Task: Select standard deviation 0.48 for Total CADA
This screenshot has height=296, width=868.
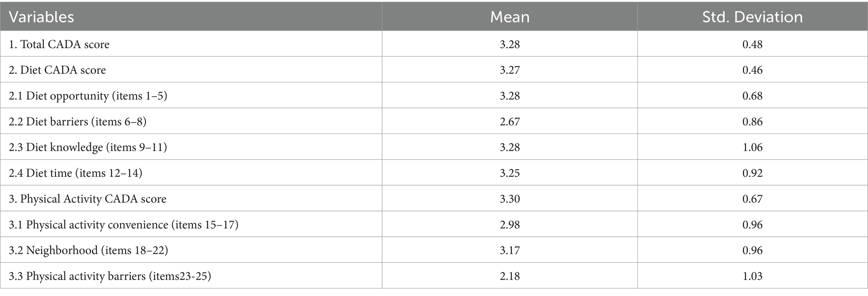Action: click(x=753, y=45)
